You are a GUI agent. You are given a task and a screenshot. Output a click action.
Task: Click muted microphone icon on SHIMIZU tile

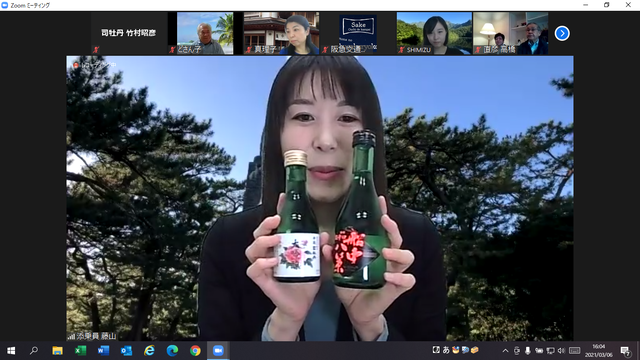click(402, 50)
